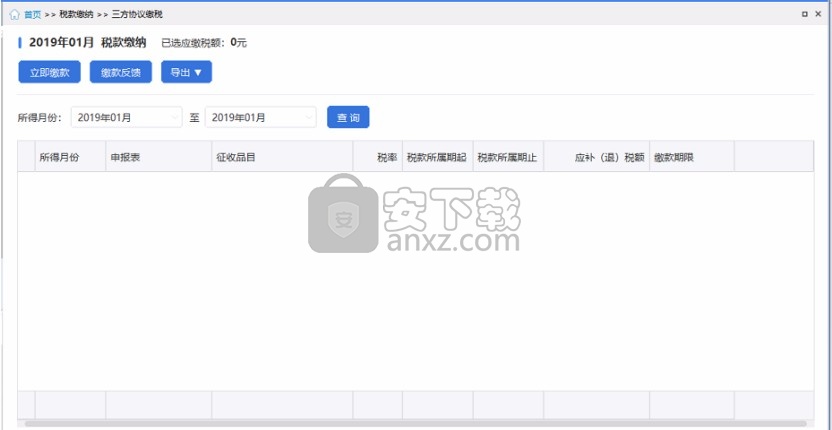Open the end month 2019年01月 dropdown
Image resolution: width=832 pixels, height=430 pixels.
261,117
